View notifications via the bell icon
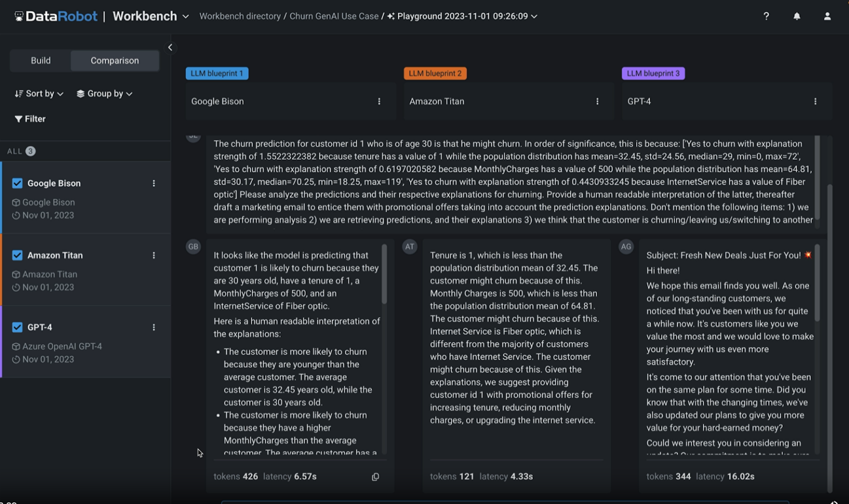Image resolution: width=849 pixels, height=504 pixels. (x=796, y=16)
